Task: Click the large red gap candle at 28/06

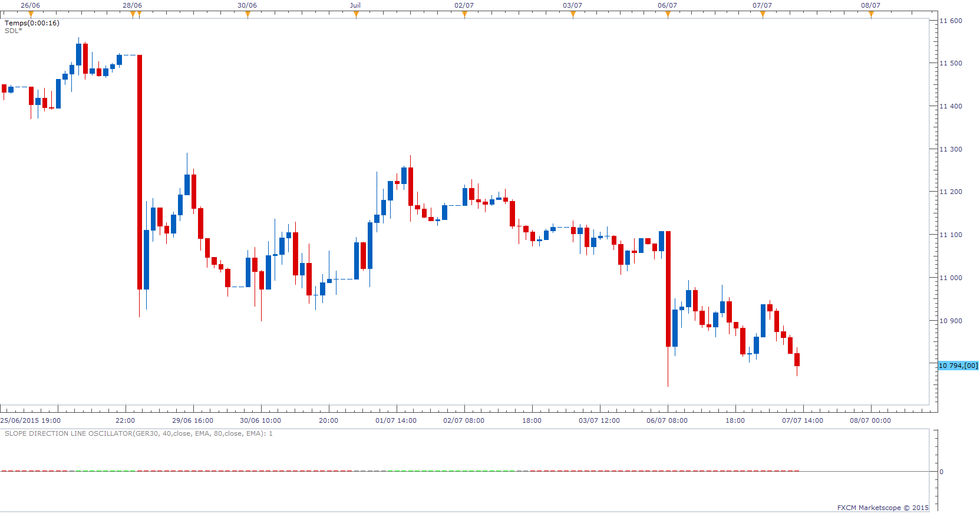Action: click(140, 172)
